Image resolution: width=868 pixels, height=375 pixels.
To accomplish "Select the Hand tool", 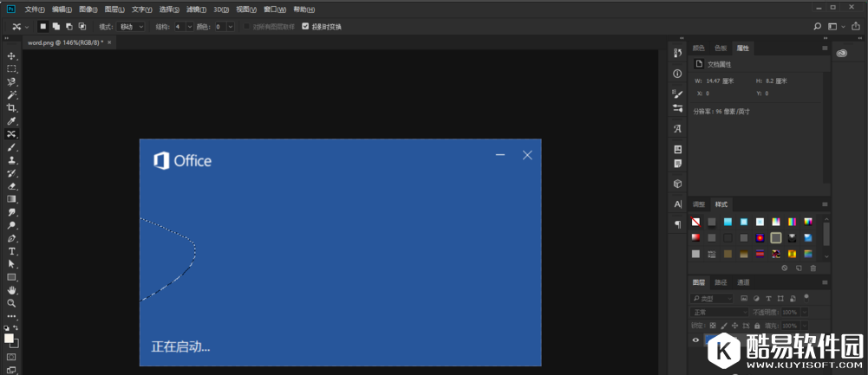I will pyautogui.click(x=11, y=290).
